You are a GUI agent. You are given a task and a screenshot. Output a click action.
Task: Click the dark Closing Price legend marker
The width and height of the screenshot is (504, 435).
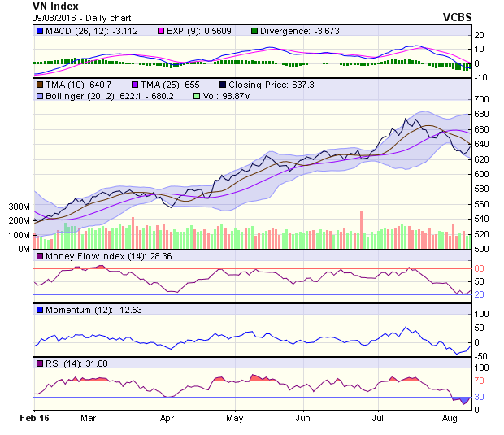coord(223,84)
